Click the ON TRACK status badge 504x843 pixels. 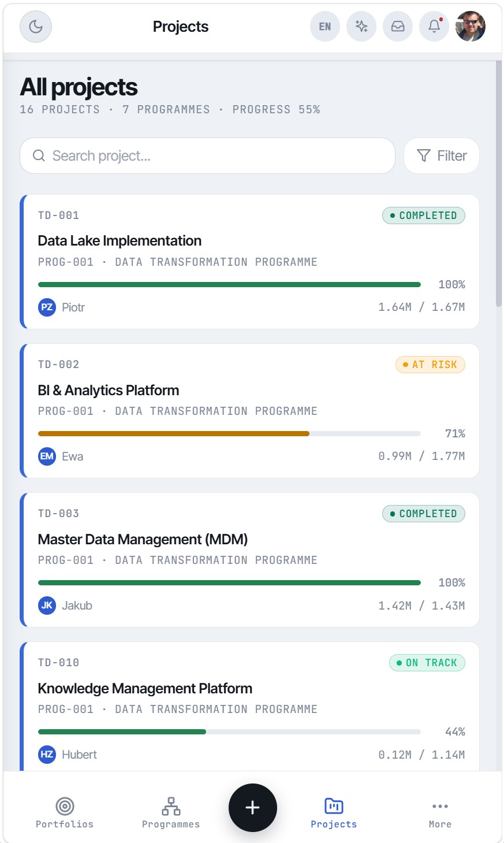click(427, 663)
